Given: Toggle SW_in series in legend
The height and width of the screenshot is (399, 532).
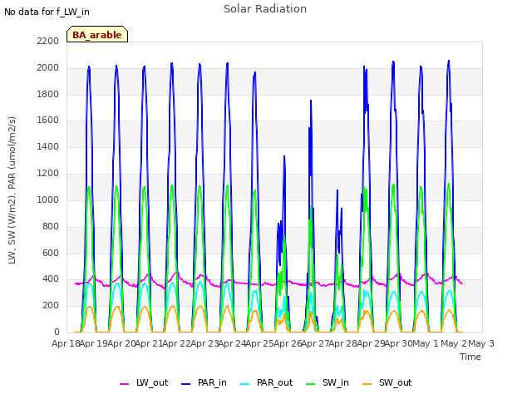Looking at the screenshot, I should click(x=328, y=382).
